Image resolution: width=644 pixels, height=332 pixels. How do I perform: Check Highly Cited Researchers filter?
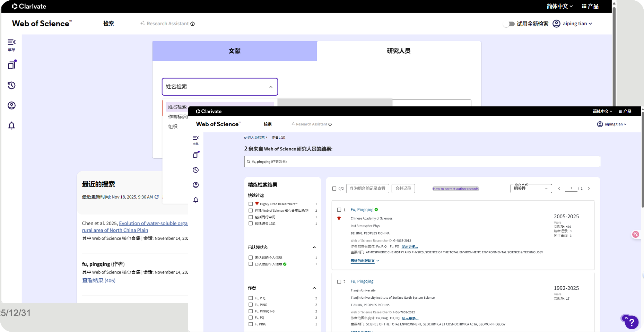pos(251,204)
